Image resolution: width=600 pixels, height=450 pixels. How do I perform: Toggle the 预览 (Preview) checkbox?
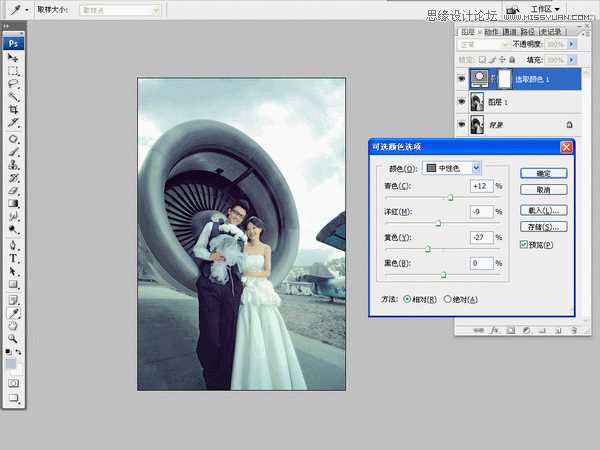(523, 244)
